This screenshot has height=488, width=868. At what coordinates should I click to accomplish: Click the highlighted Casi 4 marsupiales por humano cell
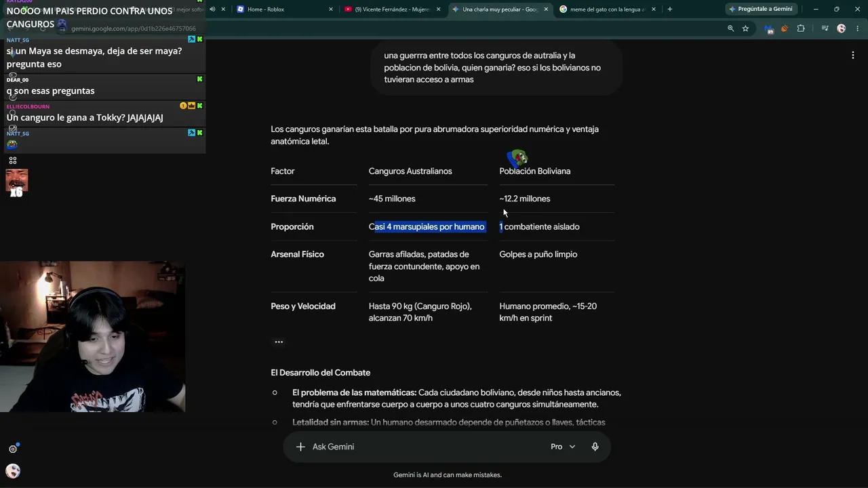427,226
